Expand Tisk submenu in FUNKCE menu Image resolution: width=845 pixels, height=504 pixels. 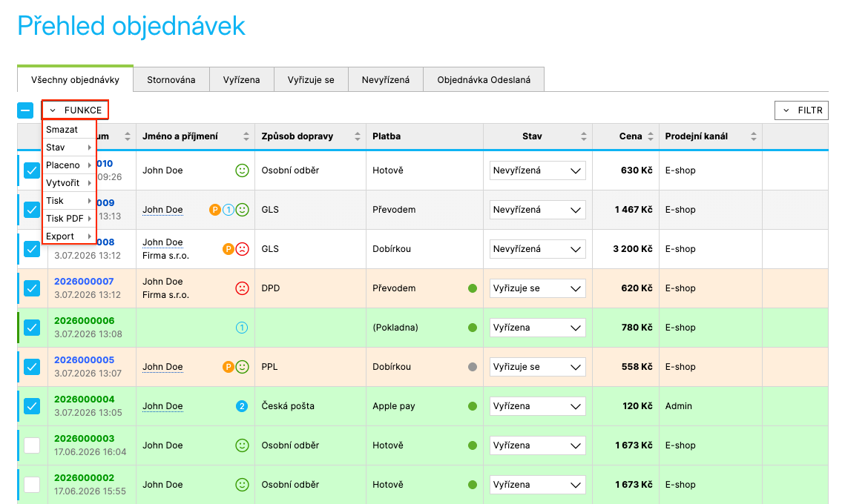[x=69, y=200]
